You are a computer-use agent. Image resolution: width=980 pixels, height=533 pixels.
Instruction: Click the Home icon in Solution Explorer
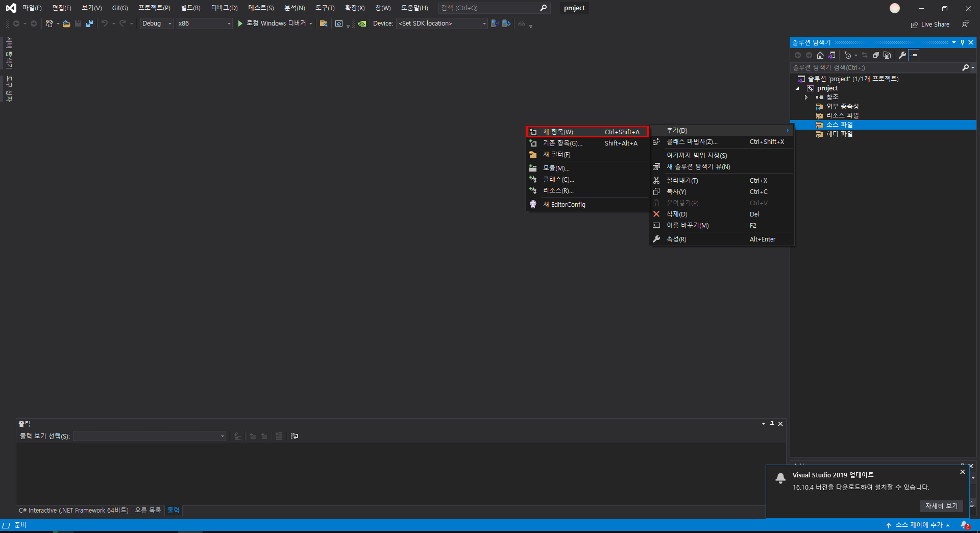coord(820,55)
